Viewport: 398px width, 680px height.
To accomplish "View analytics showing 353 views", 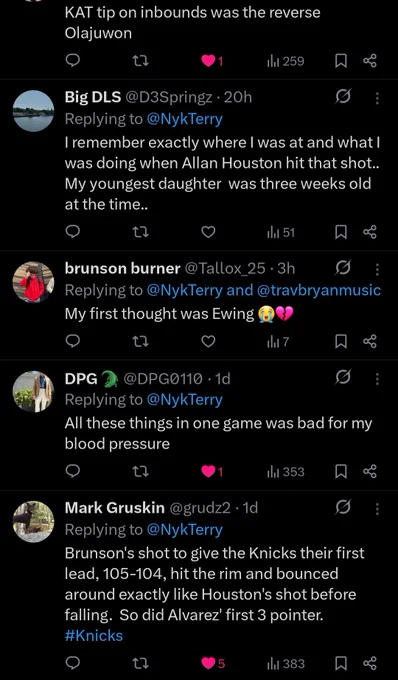I will [x=285, y=471].
